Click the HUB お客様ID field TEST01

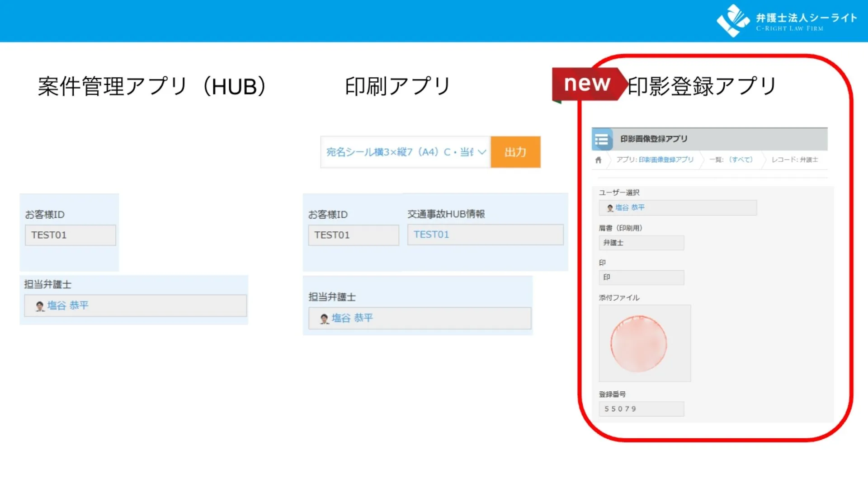pyautogui.click(x=70, y=235)
